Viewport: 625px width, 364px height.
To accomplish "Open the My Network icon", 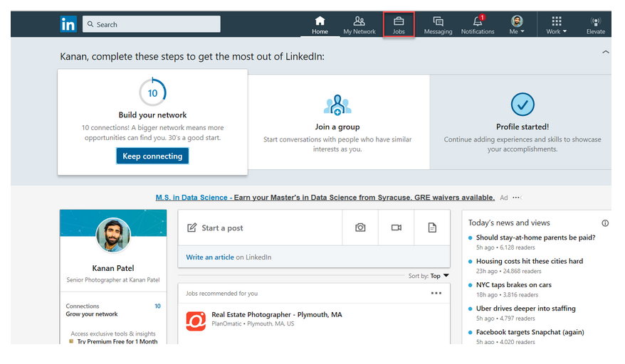I will pyautogui.click(x=359, y=21).
